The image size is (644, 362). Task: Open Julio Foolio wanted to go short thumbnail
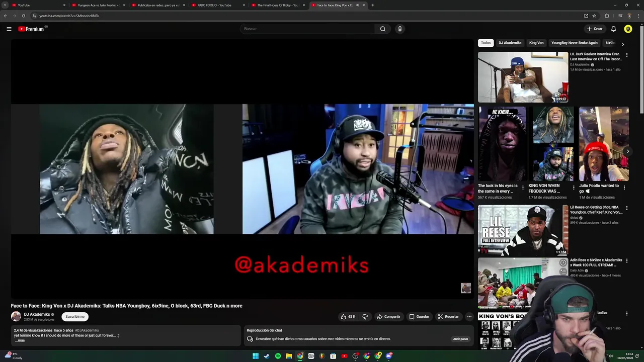coord(604,144)
